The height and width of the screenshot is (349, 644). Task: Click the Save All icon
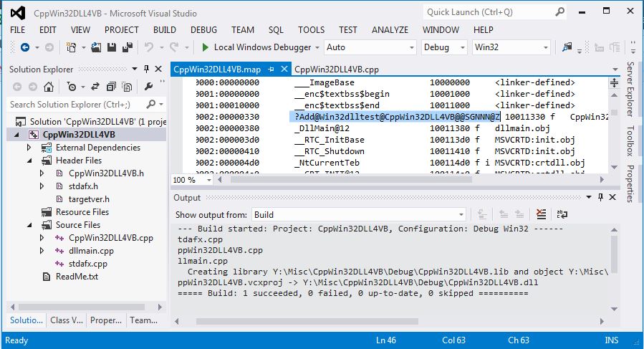[128, 47]
